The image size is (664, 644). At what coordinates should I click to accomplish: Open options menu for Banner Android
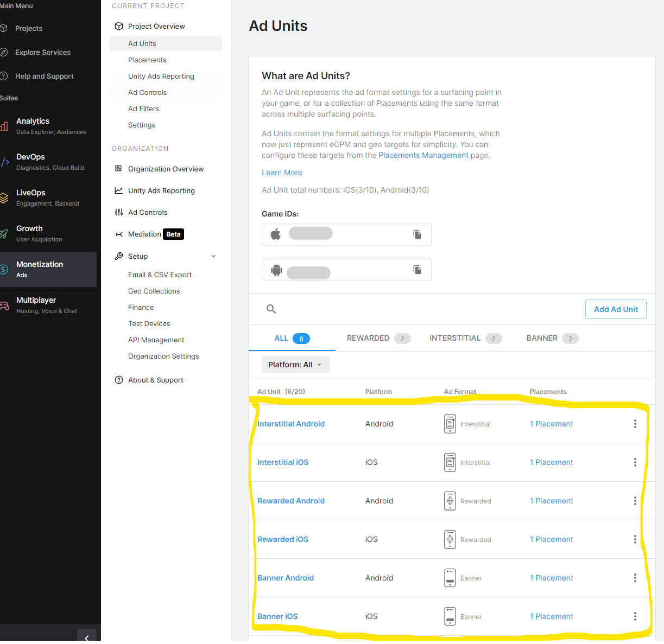(635, 578)
